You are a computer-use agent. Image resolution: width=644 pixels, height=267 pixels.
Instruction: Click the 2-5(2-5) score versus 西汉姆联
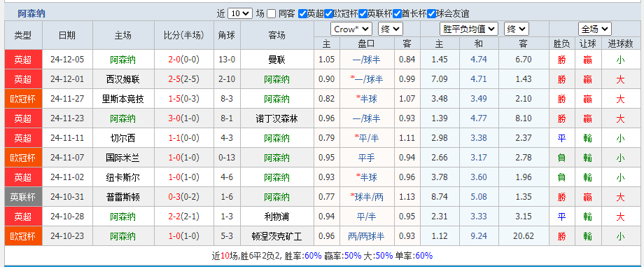click(183, 79)
